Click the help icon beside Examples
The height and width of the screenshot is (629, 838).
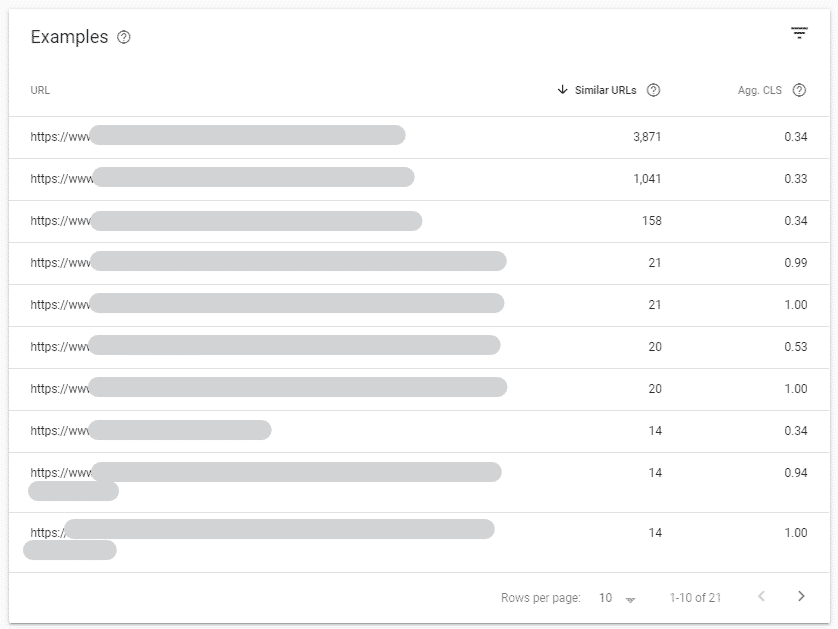124,38
